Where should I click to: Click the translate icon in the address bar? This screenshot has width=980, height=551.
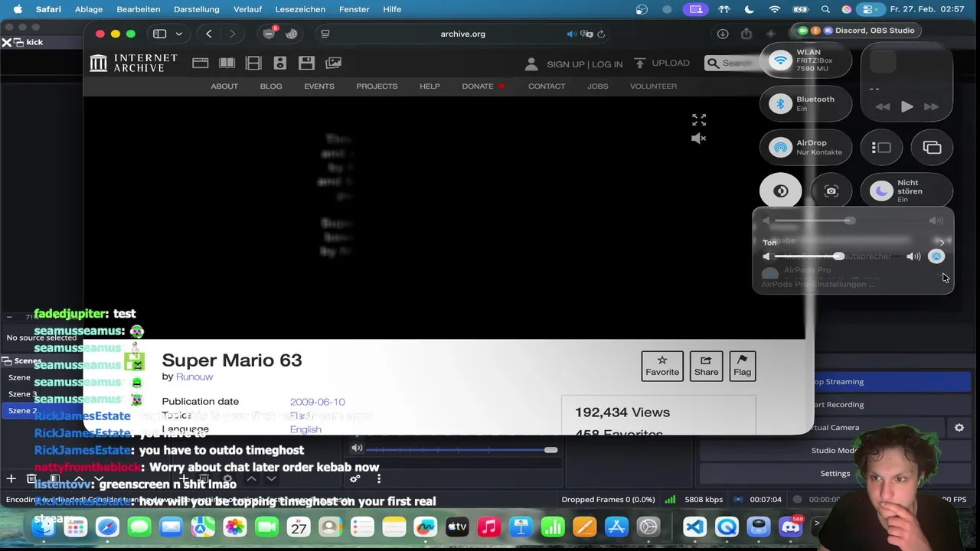point(586,34)
